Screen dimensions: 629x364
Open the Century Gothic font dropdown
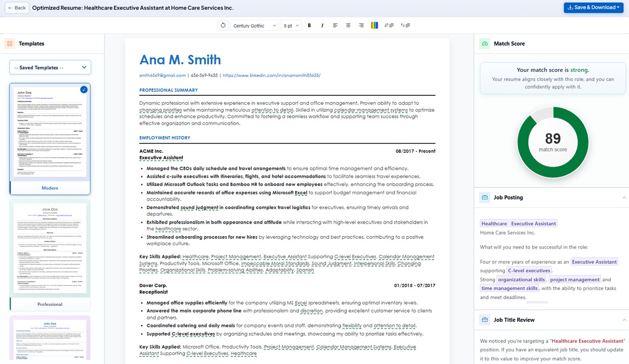(x=255, y=25)
